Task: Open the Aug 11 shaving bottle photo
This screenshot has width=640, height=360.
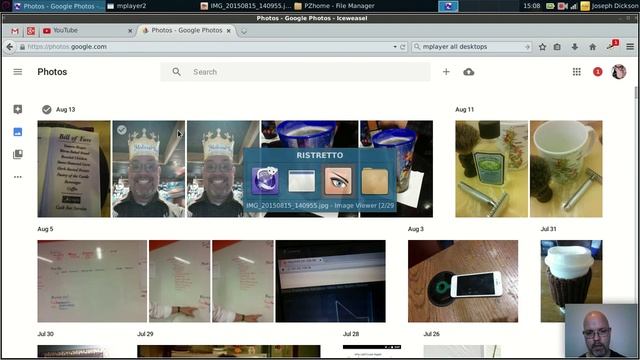Action: pos(491,169)
